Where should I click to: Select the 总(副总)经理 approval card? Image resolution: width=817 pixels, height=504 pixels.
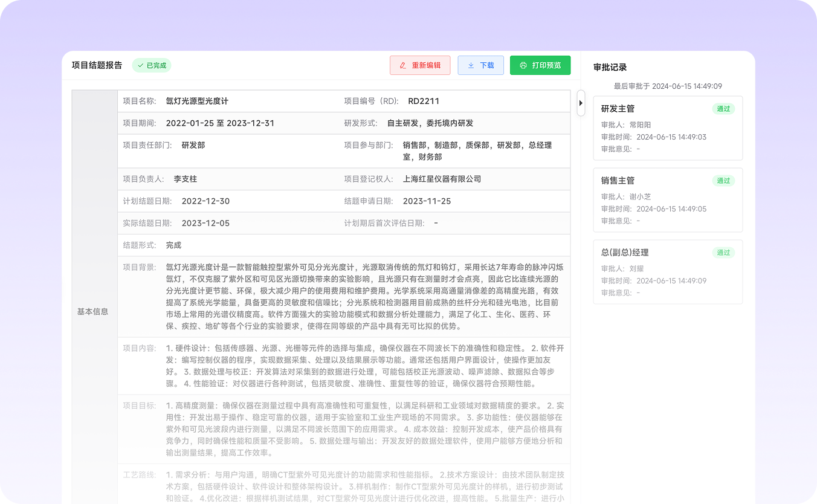(x=667, y=272)
